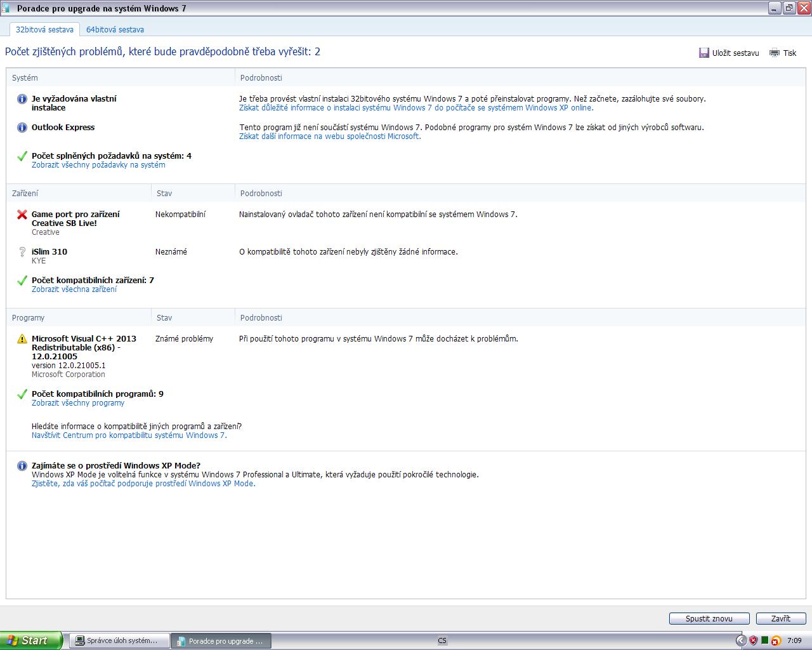The height and width of the screenshot is (650, 812).
Task: Click the Outlook Express item name
Action: (63, 128)
